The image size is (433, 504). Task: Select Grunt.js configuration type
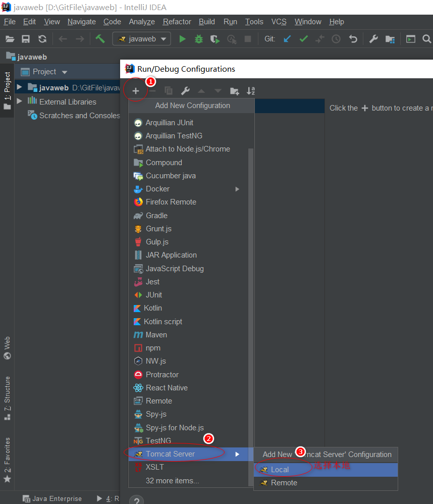tap(188, 229)
